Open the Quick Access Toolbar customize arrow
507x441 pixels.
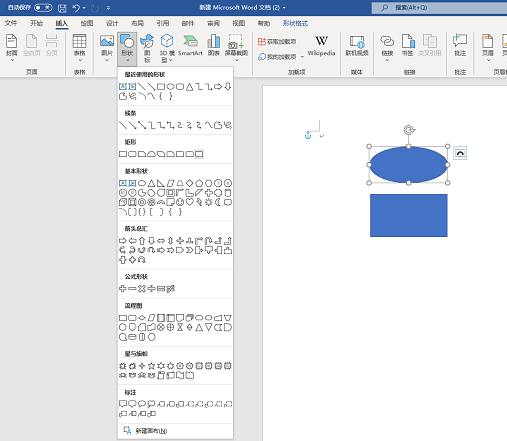(108, 8)
